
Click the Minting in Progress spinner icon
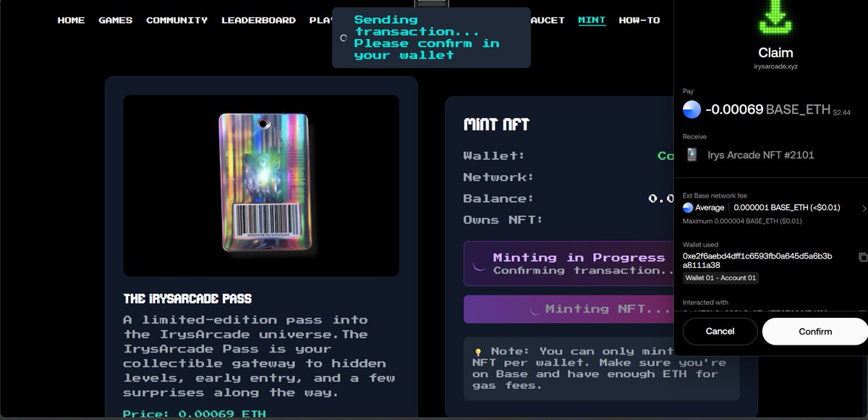[479, 264]
